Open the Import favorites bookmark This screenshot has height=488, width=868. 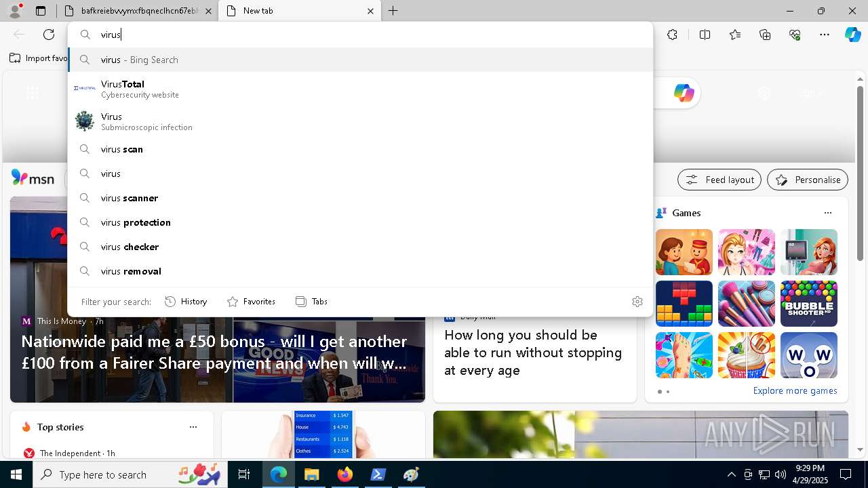(x=39, y=58)
